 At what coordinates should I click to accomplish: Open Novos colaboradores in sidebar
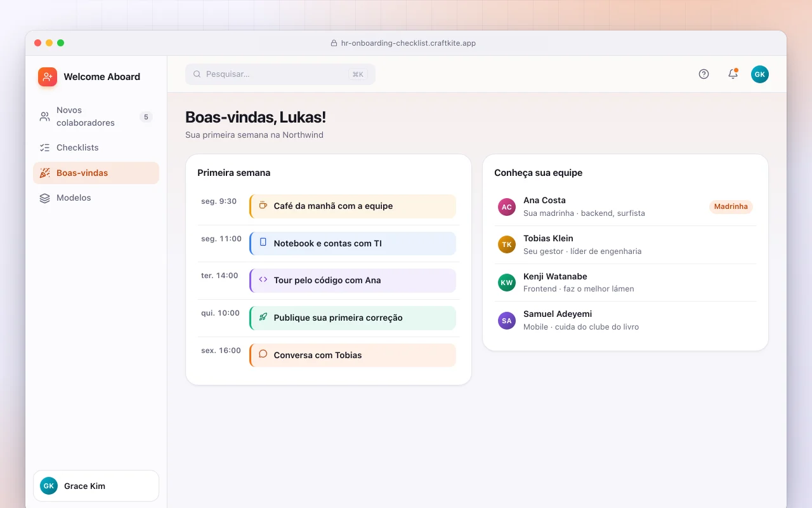pos(96,117)
